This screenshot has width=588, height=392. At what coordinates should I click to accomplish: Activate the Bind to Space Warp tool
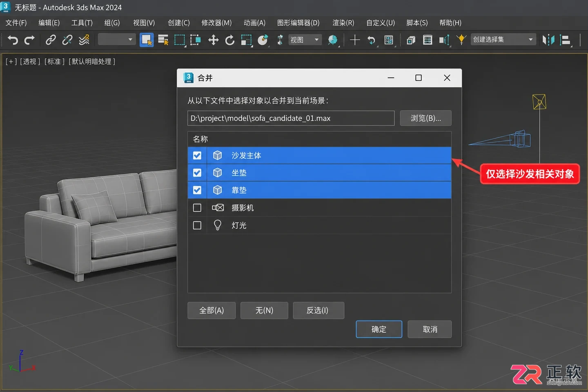84,40
